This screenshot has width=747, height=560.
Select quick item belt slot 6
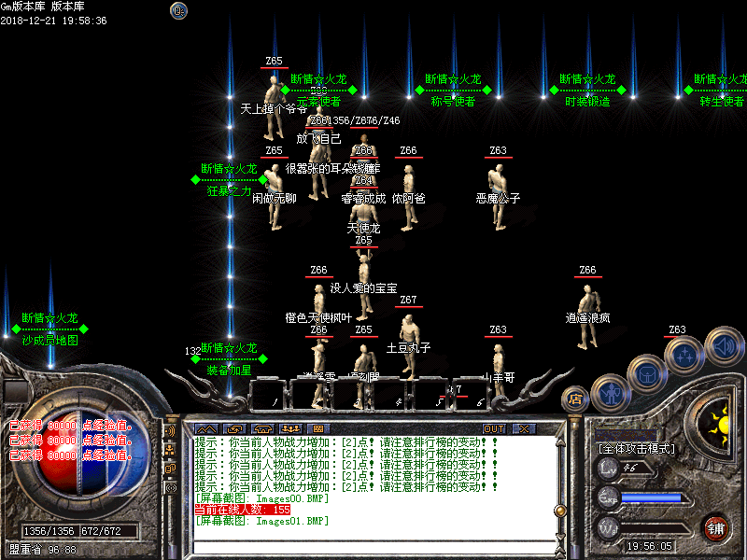[472, 394]
